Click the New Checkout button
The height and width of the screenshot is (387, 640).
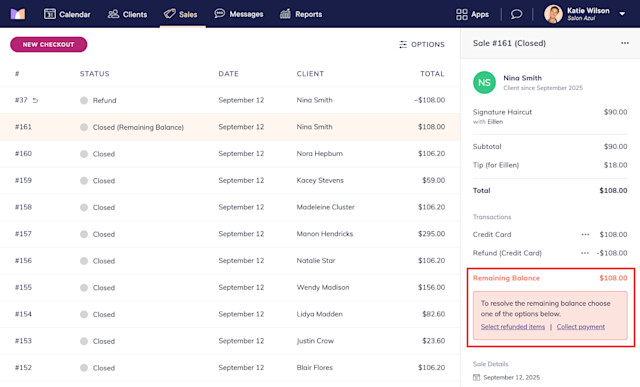pos(49,44)
